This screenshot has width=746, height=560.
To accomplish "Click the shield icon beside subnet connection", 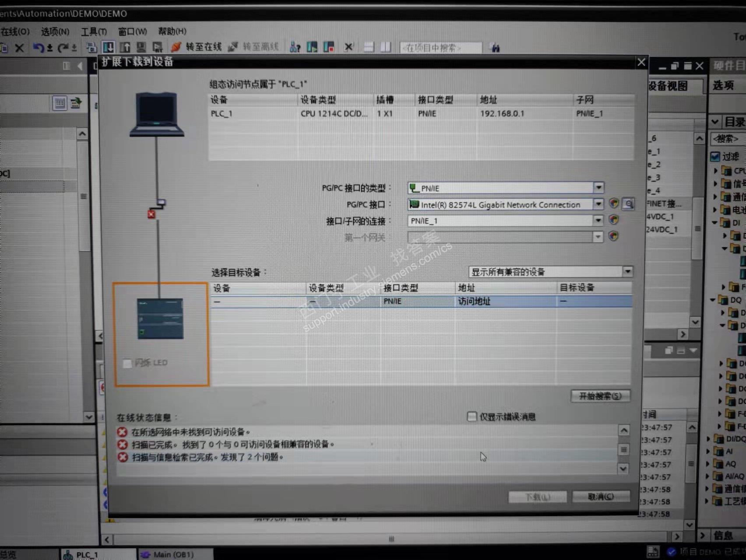I will 613,220.
